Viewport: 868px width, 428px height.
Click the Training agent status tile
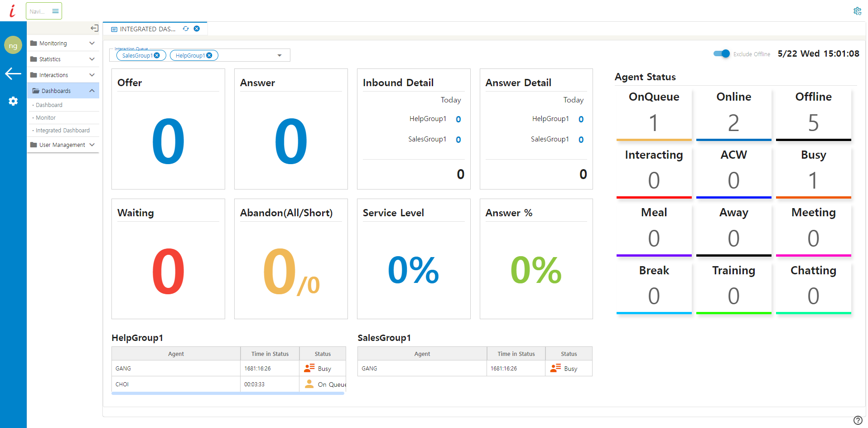733,288
